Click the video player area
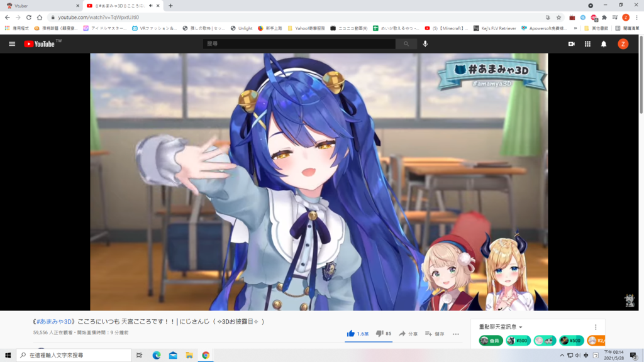The image size is (644, 362). click(319, 182)
